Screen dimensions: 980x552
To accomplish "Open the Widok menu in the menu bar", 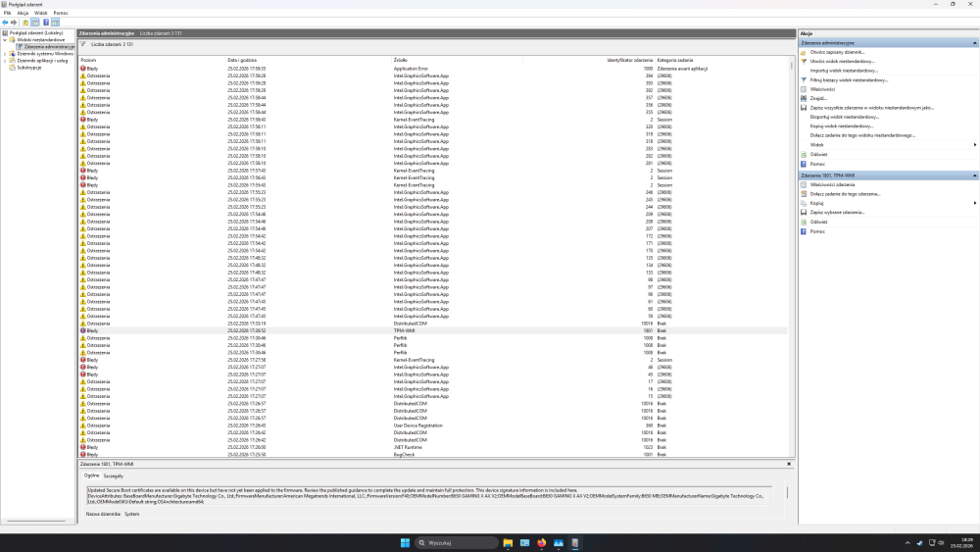I will tap(40, 13).
